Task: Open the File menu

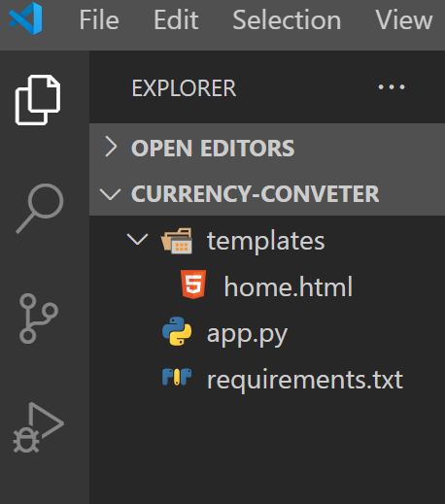Action: click(x=99, y=19)
